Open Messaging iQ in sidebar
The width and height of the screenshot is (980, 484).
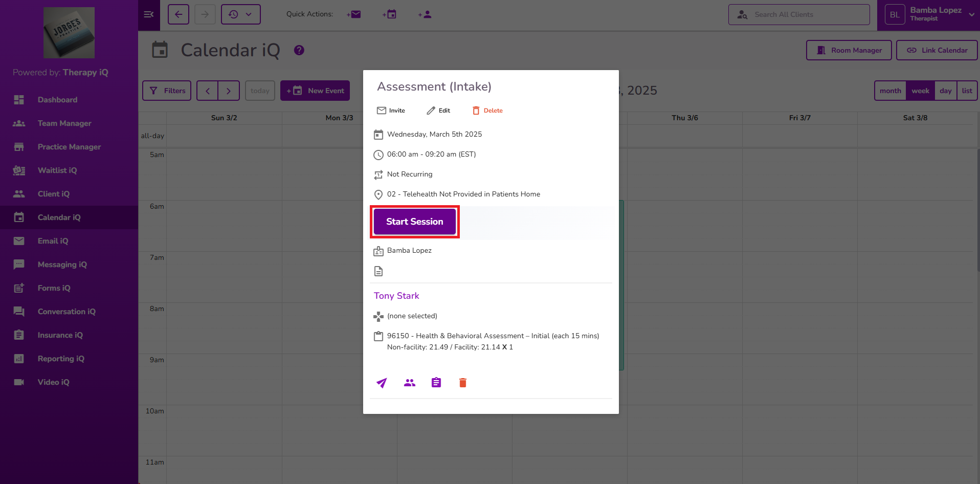pos(69,265)
